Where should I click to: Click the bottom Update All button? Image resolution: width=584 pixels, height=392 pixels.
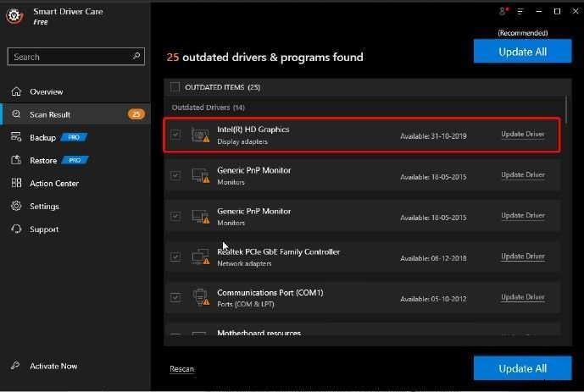pos(522,368)
